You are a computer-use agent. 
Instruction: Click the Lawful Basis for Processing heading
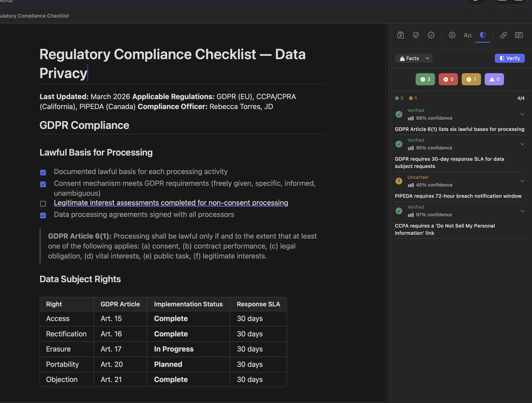[96, 152]
